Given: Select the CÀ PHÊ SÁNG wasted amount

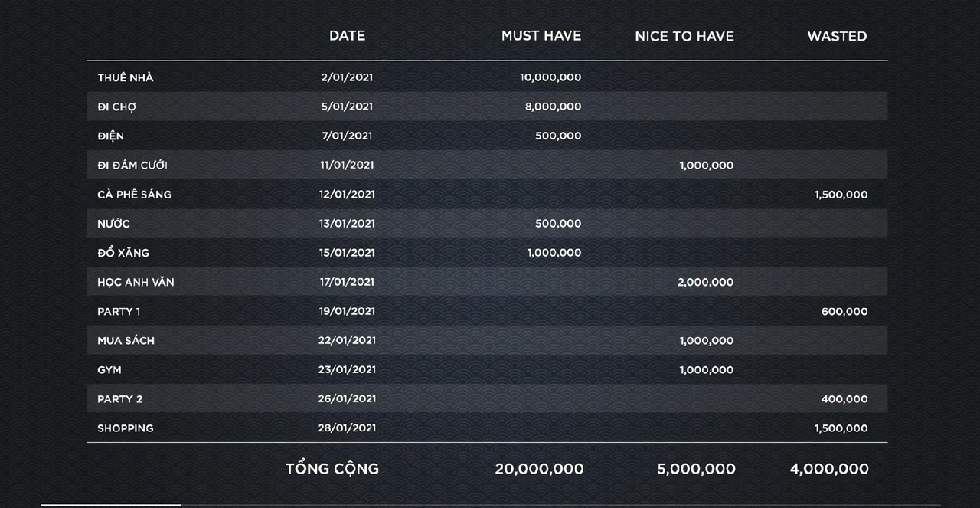Looking at the screenshot, I should pyautogui.click(x=841, y=195).
